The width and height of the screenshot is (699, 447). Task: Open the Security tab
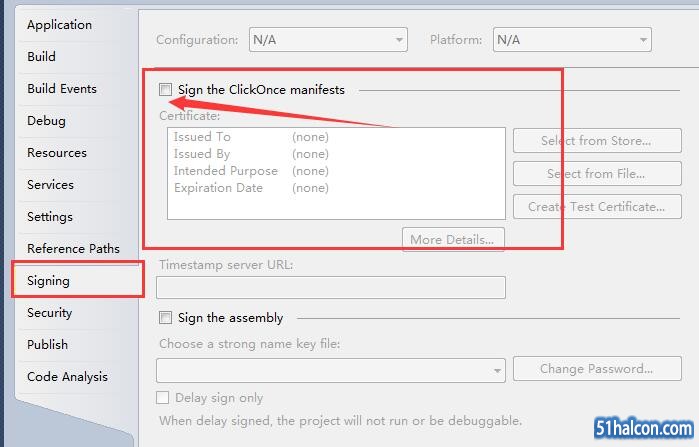click(50, 313)
